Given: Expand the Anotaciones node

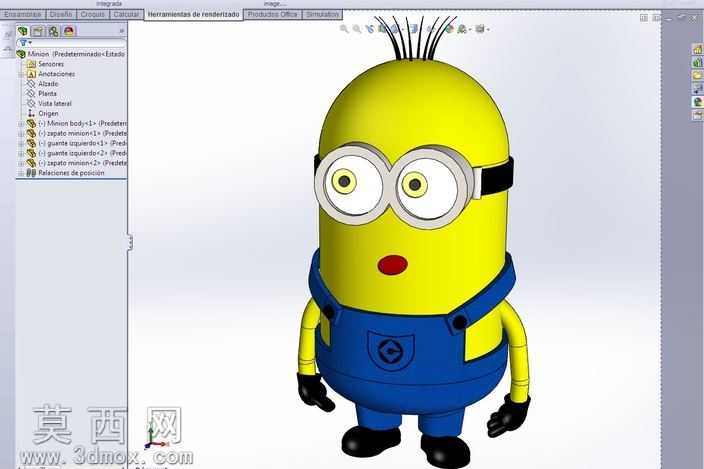Looking at the screenshot, I should pos(21,74).
